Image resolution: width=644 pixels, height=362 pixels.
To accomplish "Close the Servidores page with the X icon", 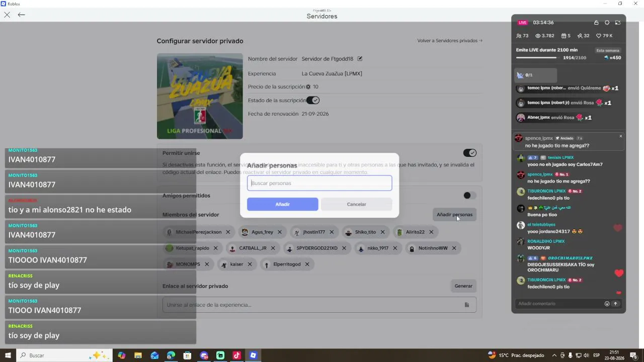I will (7, 15).
